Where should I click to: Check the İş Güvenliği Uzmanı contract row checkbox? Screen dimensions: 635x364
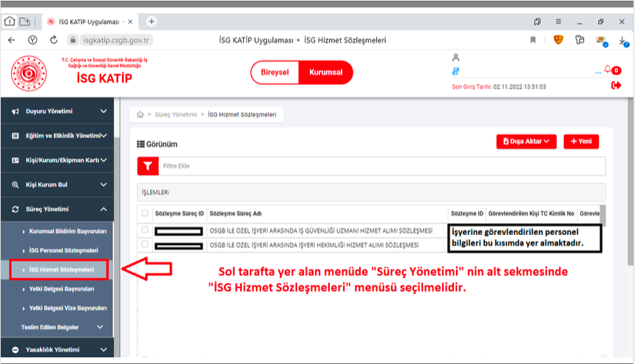tap(145, 230)
